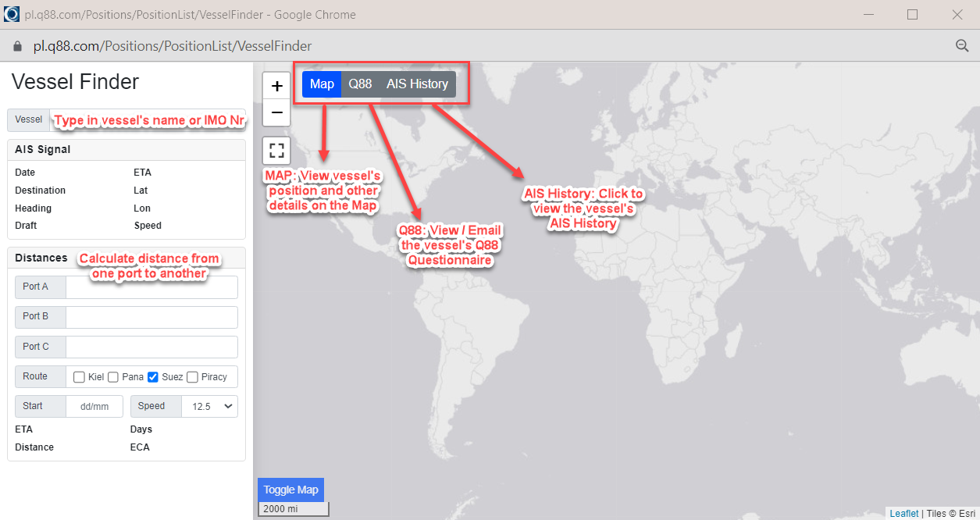Tick the Piracy route checkbox

click(x=193, y=377)
